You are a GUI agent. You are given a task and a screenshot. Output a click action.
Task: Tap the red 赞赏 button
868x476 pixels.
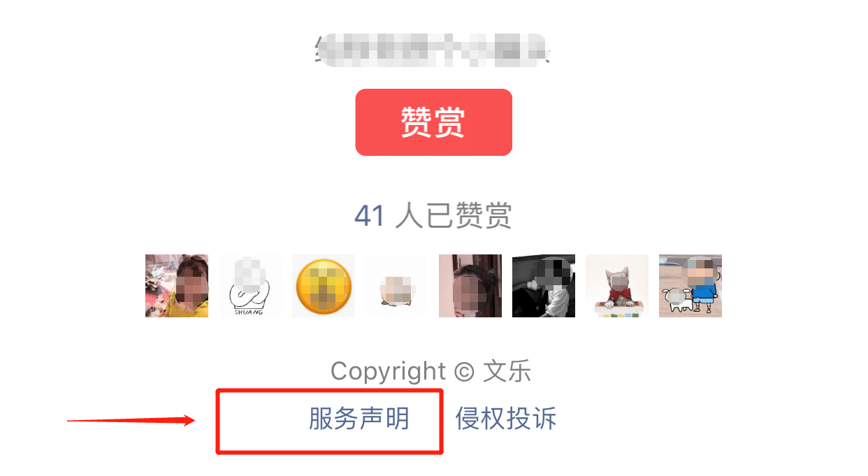[433, 122]
